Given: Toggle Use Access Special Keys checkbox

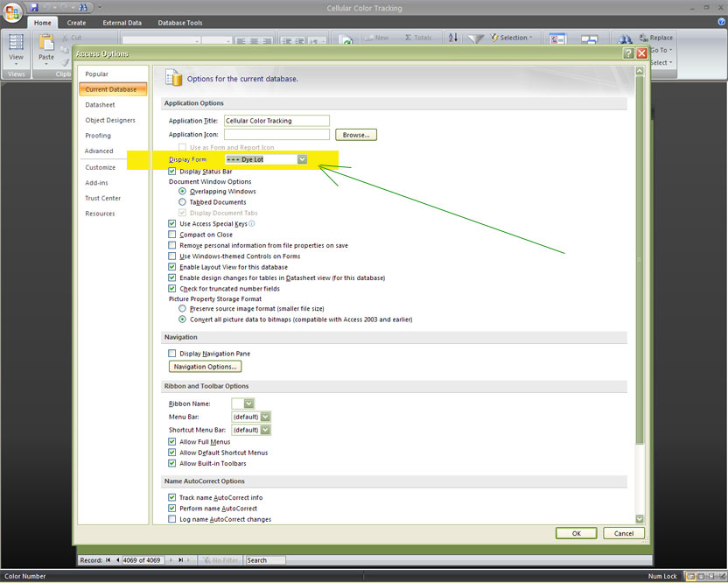Looking at the screenshot, I should [172, 224].
